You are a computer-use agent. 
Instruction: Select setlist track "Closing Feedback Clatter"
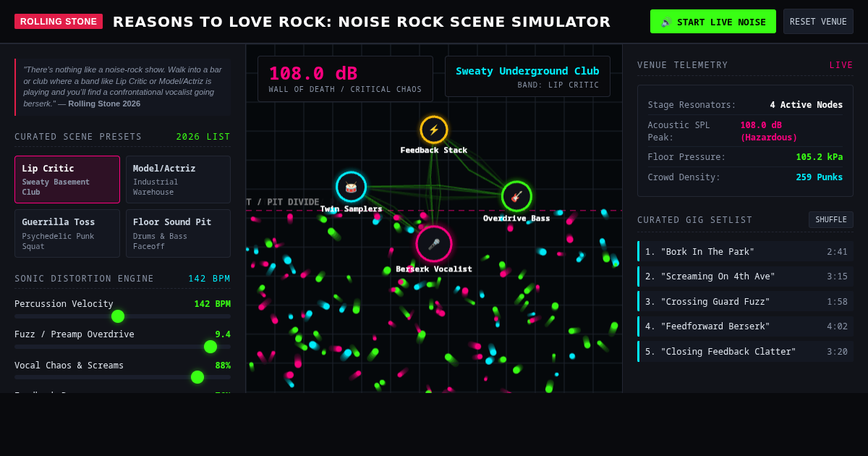(x=745, y=352)
